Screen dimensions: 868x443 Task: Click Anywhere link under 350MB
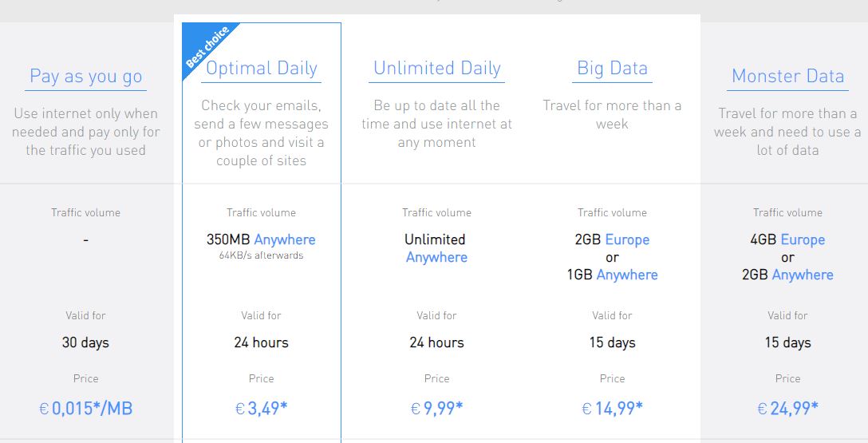285,239
